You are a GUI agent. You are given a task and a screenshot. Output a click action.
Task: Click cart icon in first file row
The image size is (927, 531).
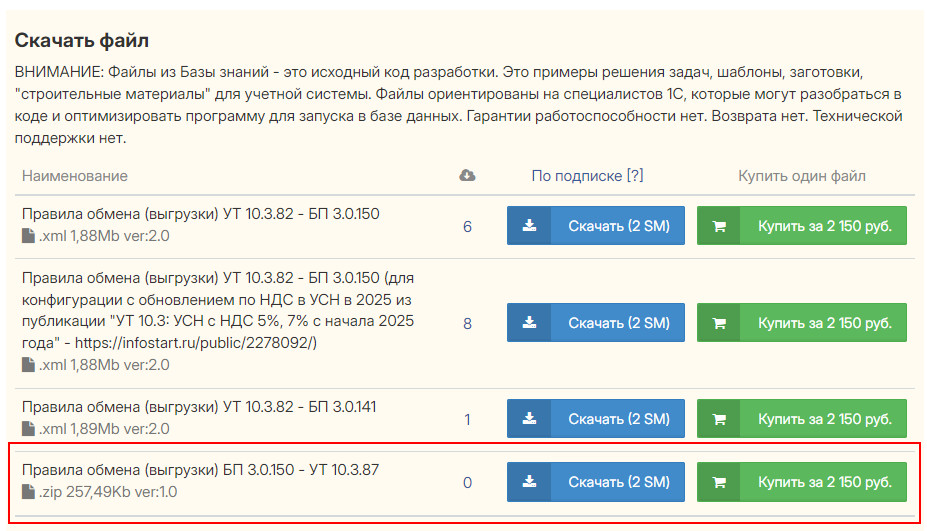(719, 226)
